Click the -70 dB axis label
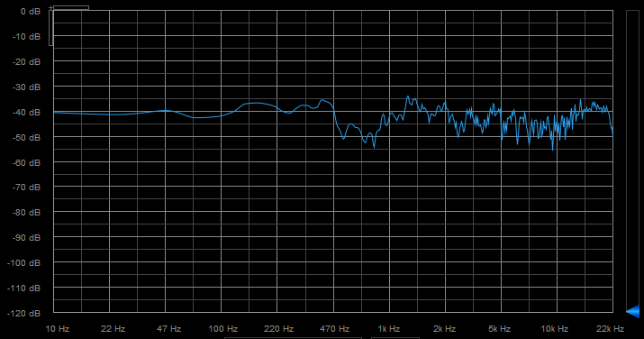The height and width of the screenshot is (339, 644). [27, 188]
